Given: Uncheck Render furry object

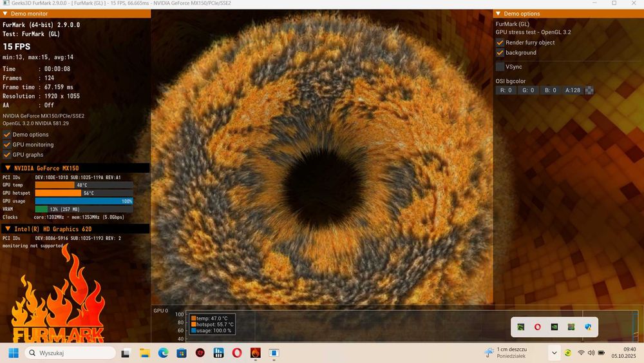Looking at the screenshot, I should coord(500,43).
